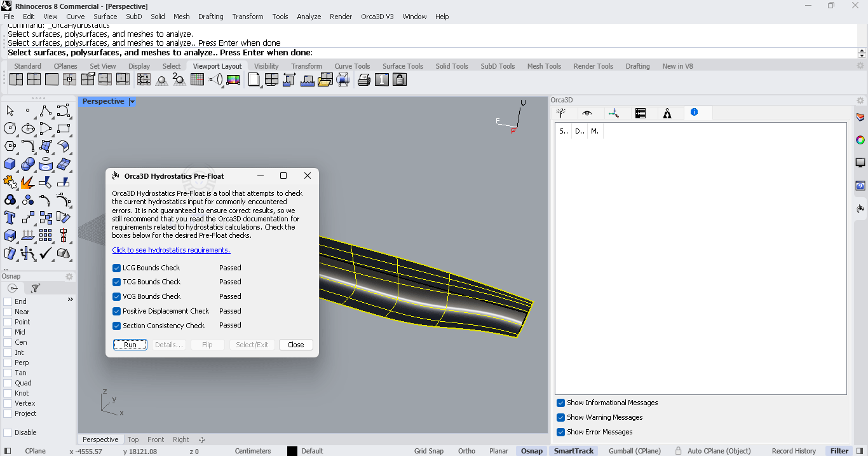This screenshot has width=868, height=456.
Task: Select the Box solid tool
Action: (x=10, y=165)
